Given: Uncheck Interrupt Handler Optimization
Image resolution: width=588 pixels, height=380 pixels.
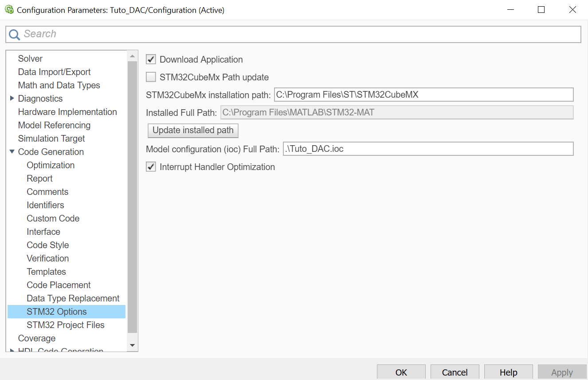Looking at the screenshot, I should point(151,167).
